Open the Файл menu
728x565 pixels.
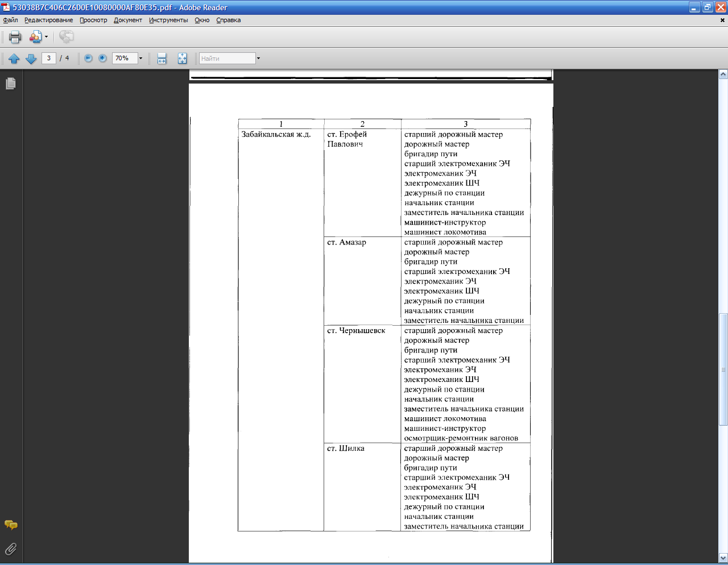(10, 20)
